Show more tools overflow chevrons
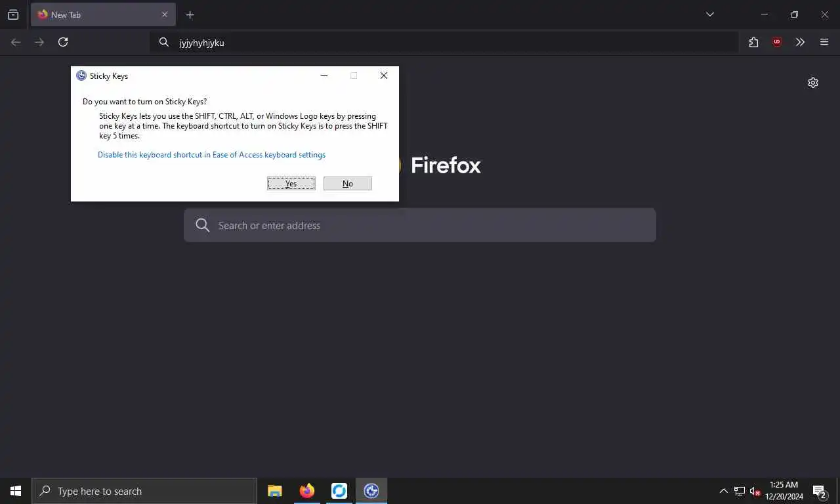 click(x=800, y=42)
